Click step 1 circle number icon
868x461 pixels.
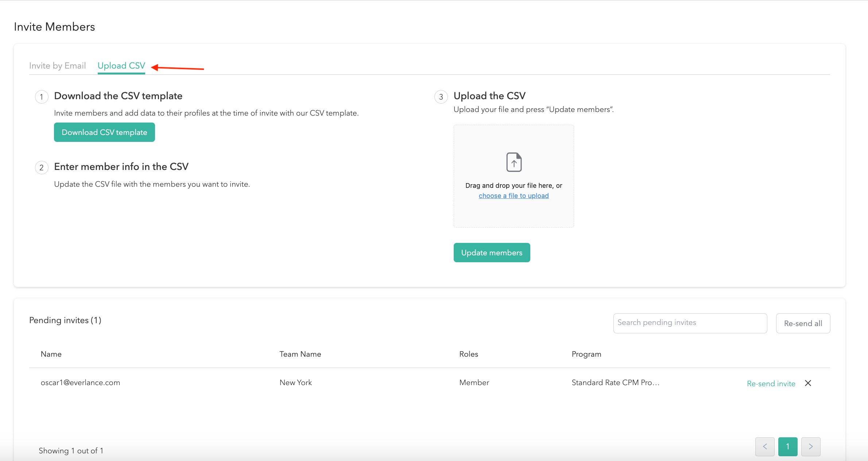click(42, 97)
